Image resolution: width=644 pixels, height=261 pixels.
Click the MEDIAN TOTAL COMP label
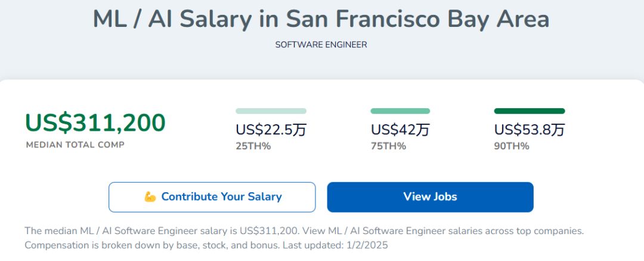tap(75, 145)
